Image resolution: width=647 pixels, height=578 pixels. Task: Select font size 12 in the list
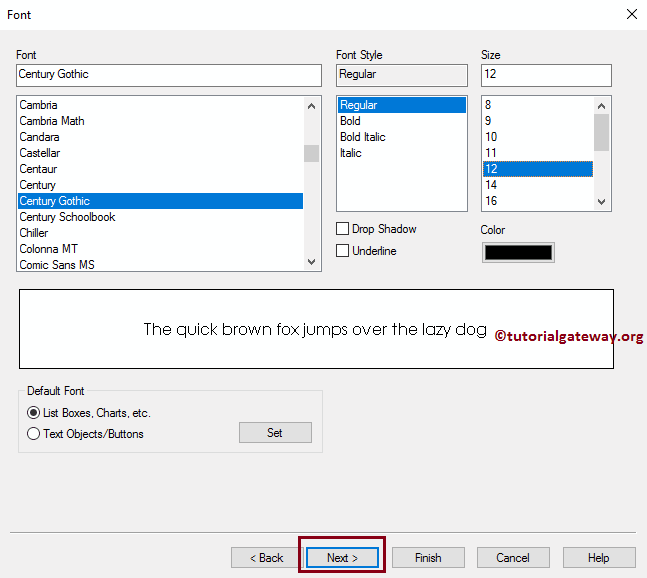click(x=538, y=169)
